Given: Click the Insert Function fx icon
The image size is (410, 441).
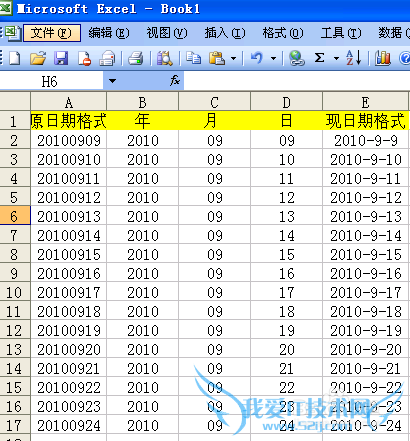Looking at the screenshot, I should pos(175,81).
